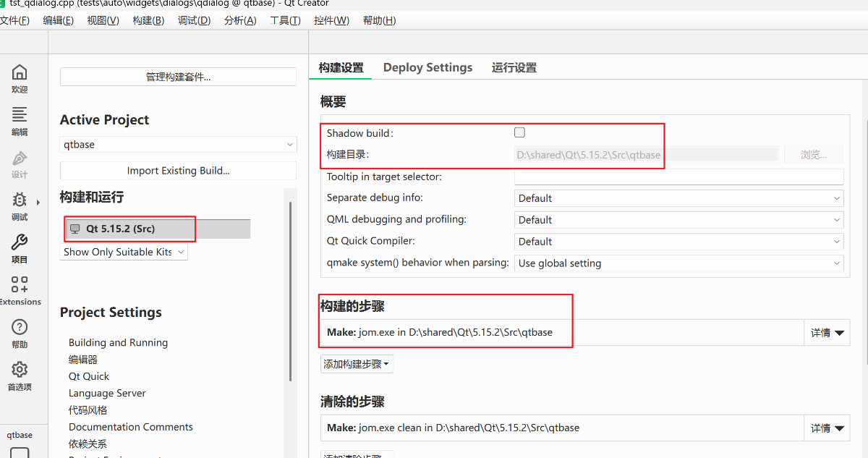This screenshot has width=868, height=458.
Task: Click the Make: jom.exe build step row
Action: pos(562,333)
